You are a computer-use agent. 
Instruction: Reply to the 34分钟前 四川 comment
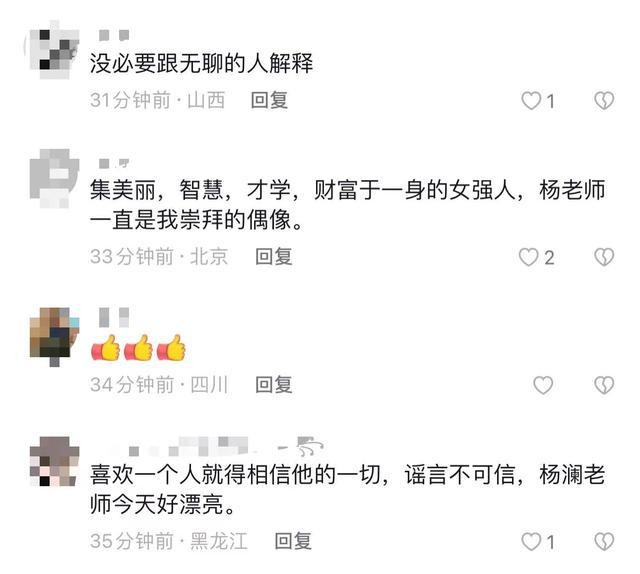click(x=274, y=385)
